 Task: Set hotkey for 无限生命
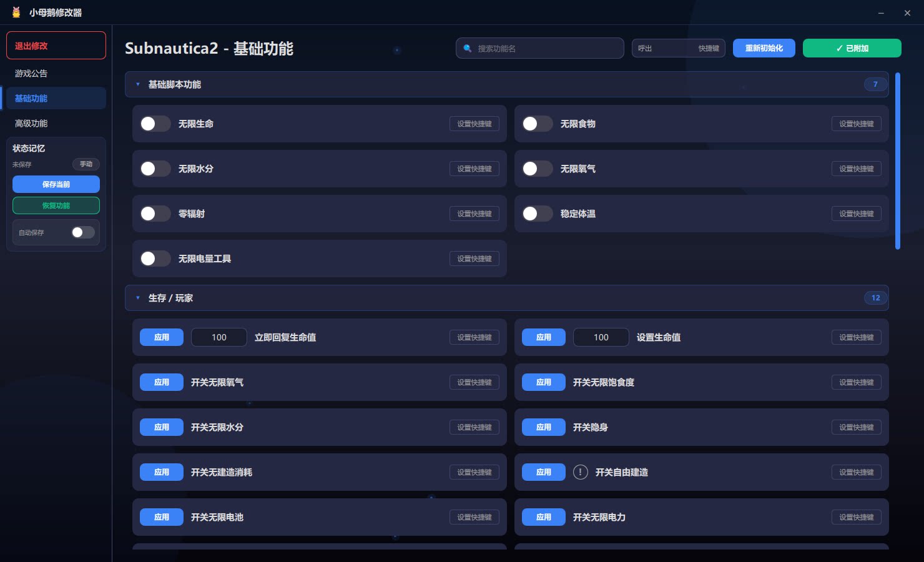tap(474, 124)
